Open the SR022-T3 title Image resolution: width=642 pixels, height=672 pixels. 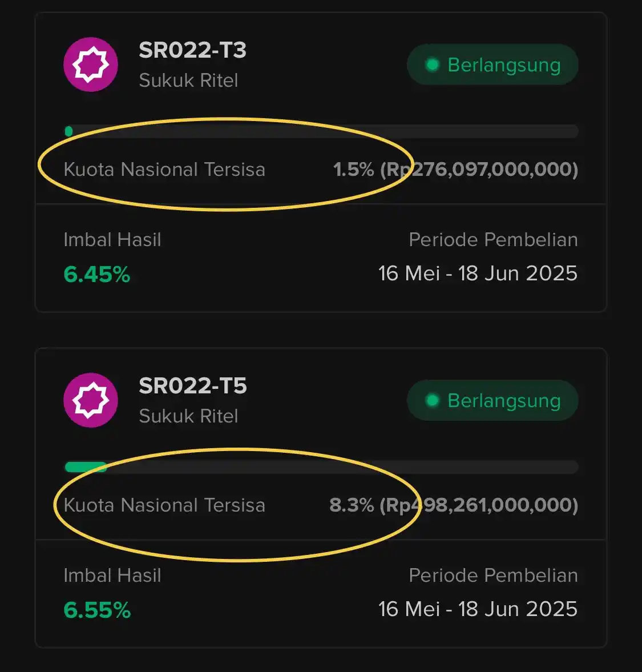[x=193, y=50]
